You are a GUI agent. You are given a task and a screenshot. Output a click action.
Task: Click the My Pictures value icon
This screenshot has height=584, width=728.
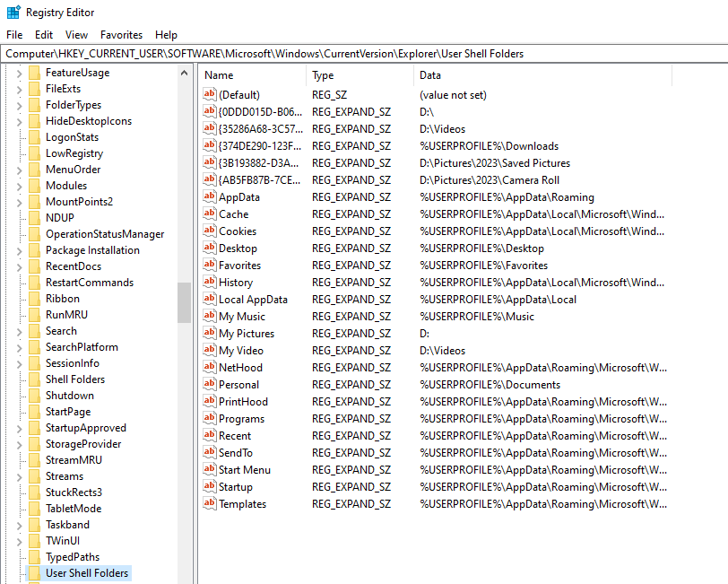tap(210, 333)
